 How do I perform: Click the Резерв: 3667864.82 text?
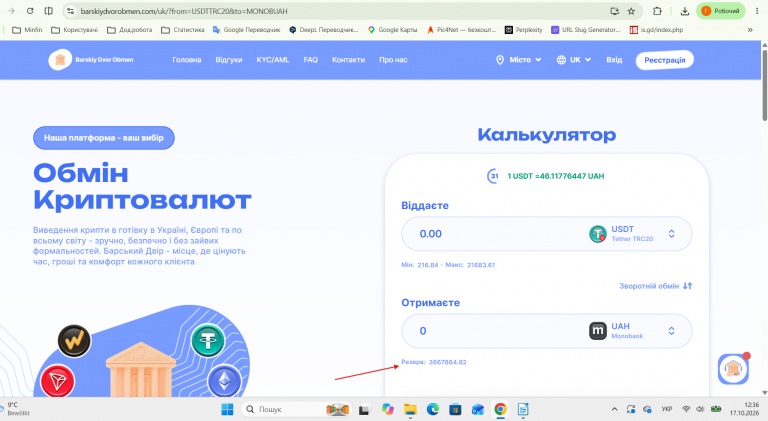434,362
